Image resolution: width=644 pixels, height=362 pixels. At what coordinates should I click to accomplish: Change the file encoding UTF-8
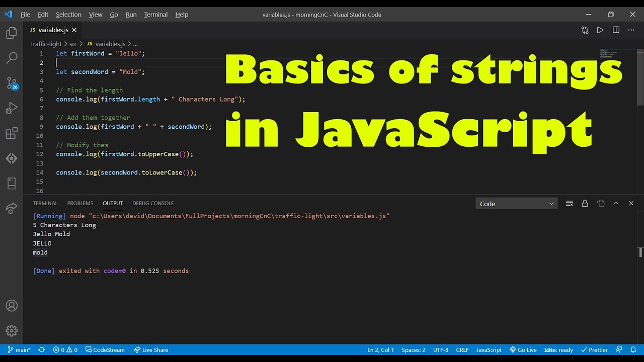[x=441, y=350]
